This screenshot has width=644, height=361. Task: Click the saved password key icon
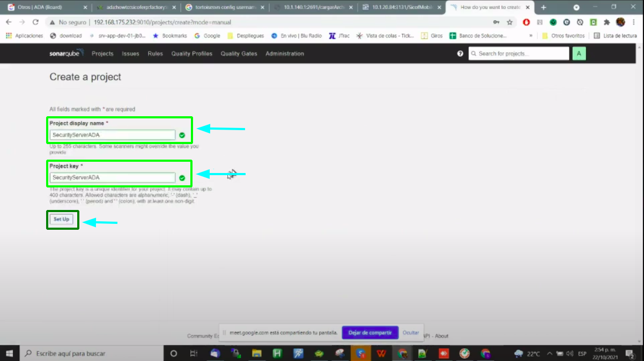tap(496, 22)
